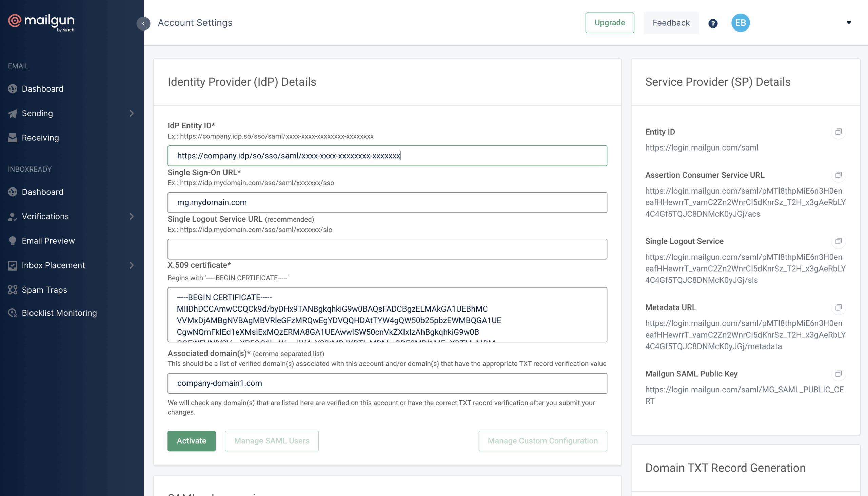The width and height of the screenshot is (868, 496).
Task: Click the Sending paper plane icon
Action: click(x=13, y=114)
